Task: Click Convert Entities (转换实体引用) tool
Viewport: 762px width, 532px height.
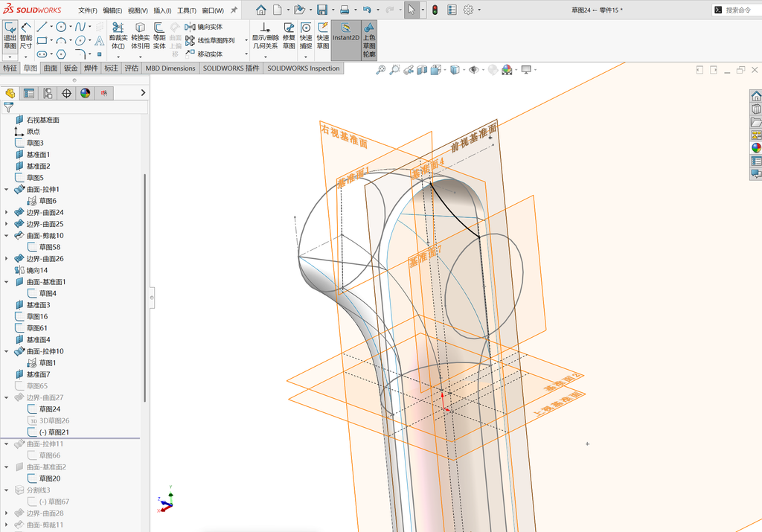Action: [x=140, y=36]
